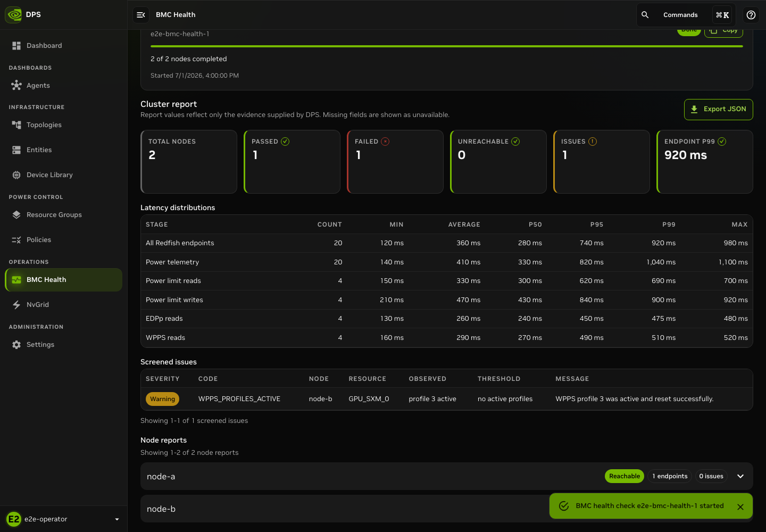Click the E2 user avatar
766x532 pixels.
[x=13, y=519]
